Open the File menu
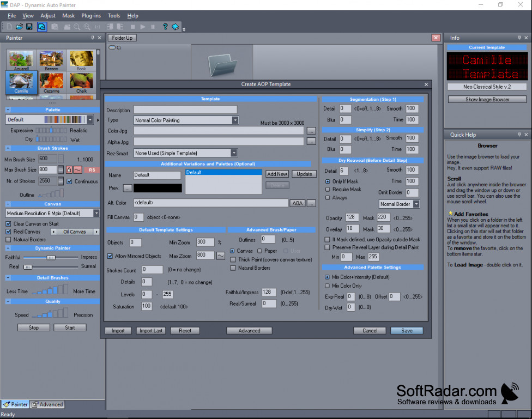Viewport: 532px width, 419px height. (11, 16)
